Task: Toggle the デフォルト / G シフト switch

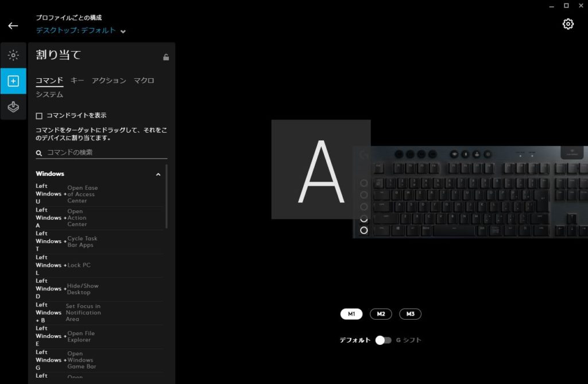Action: point(383,340)
